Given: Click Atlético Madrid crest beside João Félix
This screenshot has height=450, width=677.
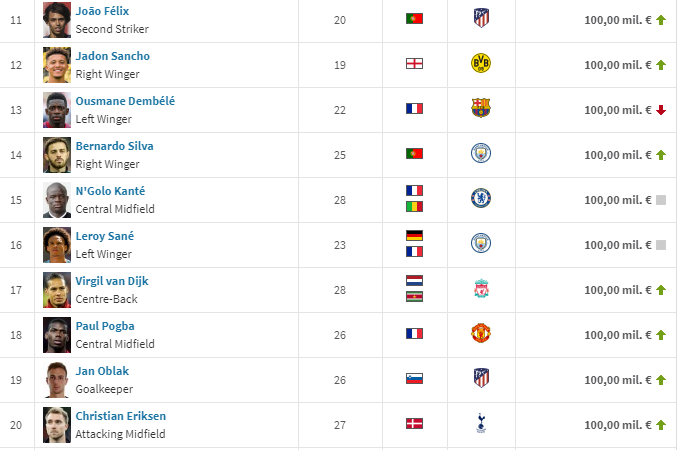Looking at the screenshot, I should 481,19.
